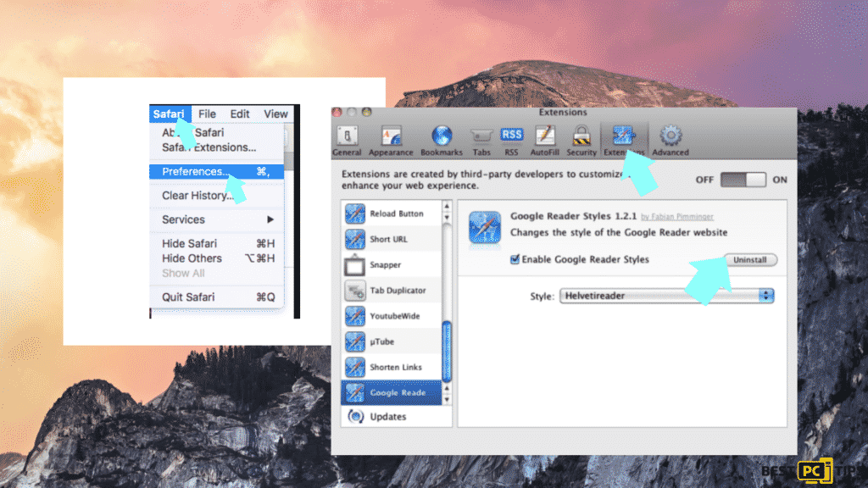The height and width of the screenshot is (488, 868).
Task: Select the Tab Duplicator extension icon
Action: click(355, 291)
